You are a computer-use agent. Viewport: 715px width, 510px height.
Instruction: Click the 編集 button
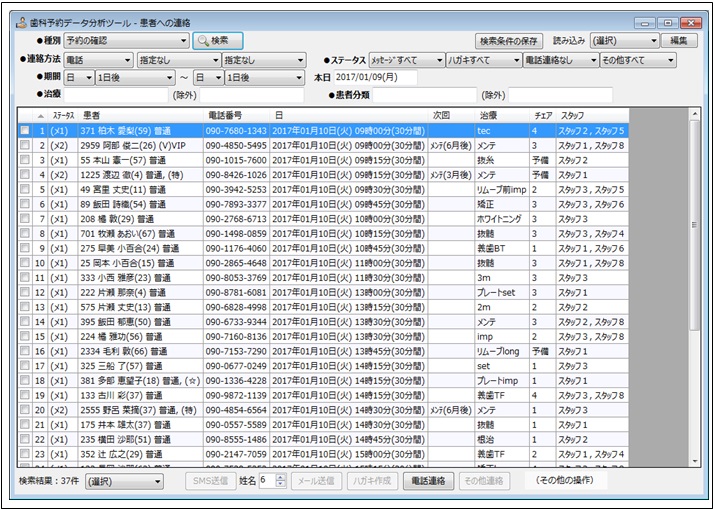679,41
